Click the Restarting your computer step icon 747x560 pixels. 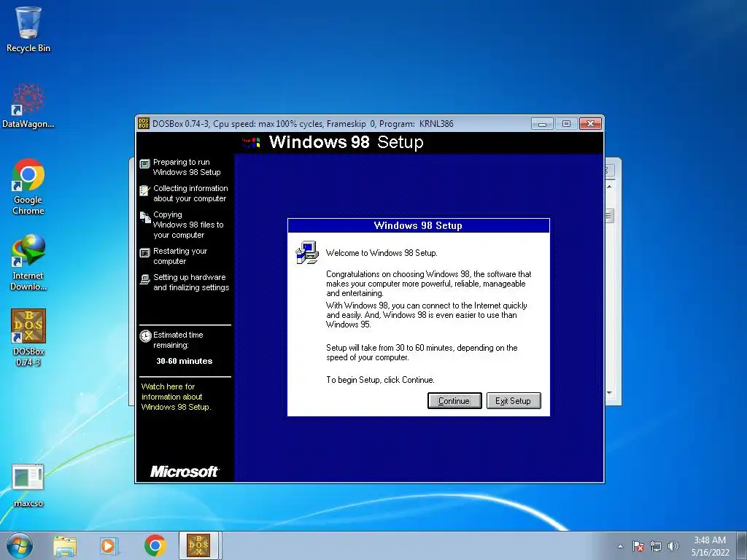coord(145,253)
